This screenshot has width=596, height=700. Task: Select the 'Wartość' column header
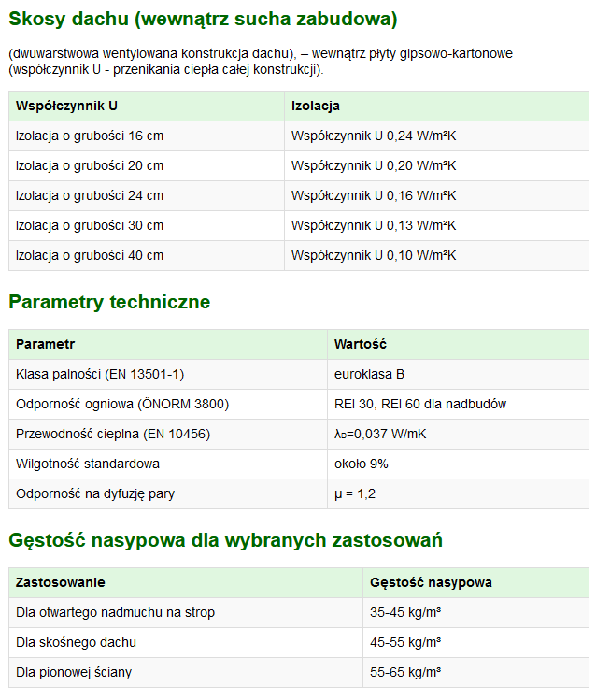[360, 344]
